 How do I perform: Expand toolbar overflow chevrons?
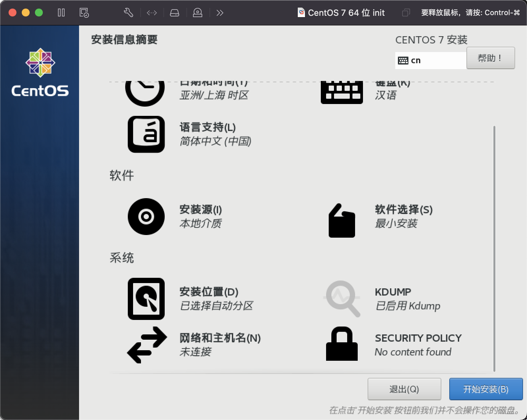point(220,13)
